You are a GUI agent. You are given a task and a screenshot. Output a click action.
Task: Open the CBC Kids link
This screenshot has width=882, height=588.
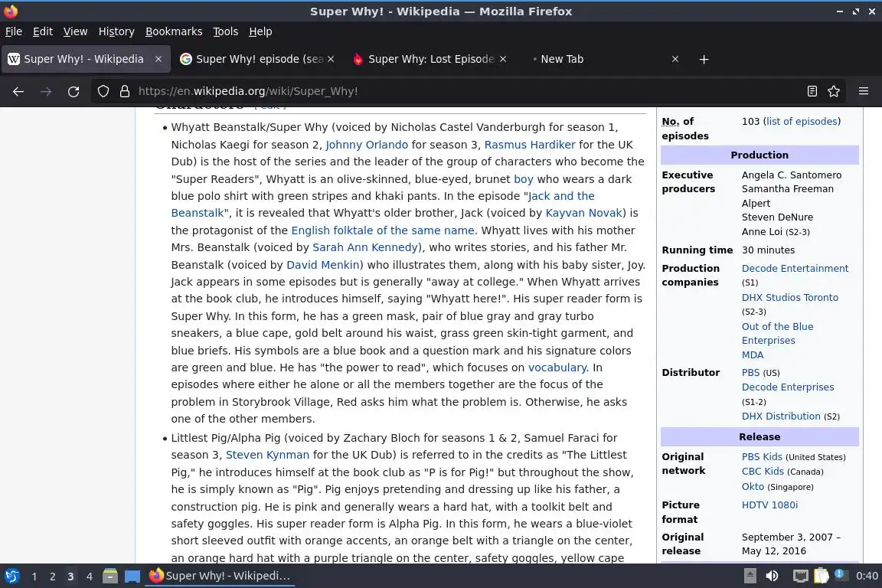763,472
